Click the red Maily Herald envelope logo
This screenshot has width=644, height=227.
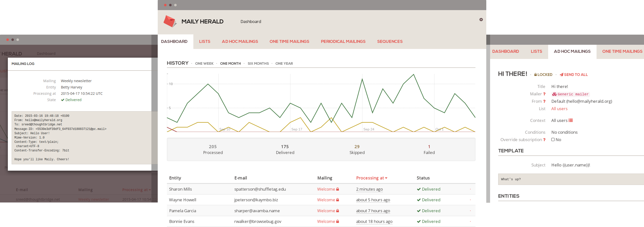click(x=170, y=21)
